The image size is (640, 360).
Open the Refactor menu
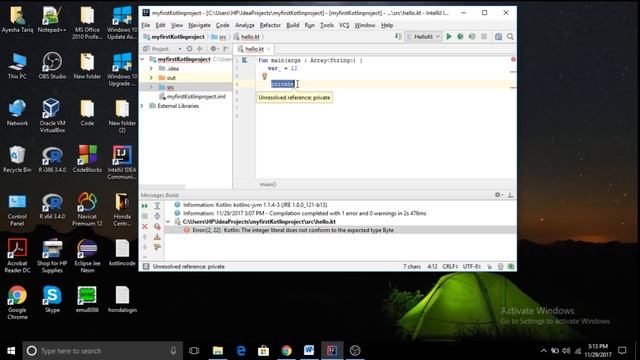point(270,25)
